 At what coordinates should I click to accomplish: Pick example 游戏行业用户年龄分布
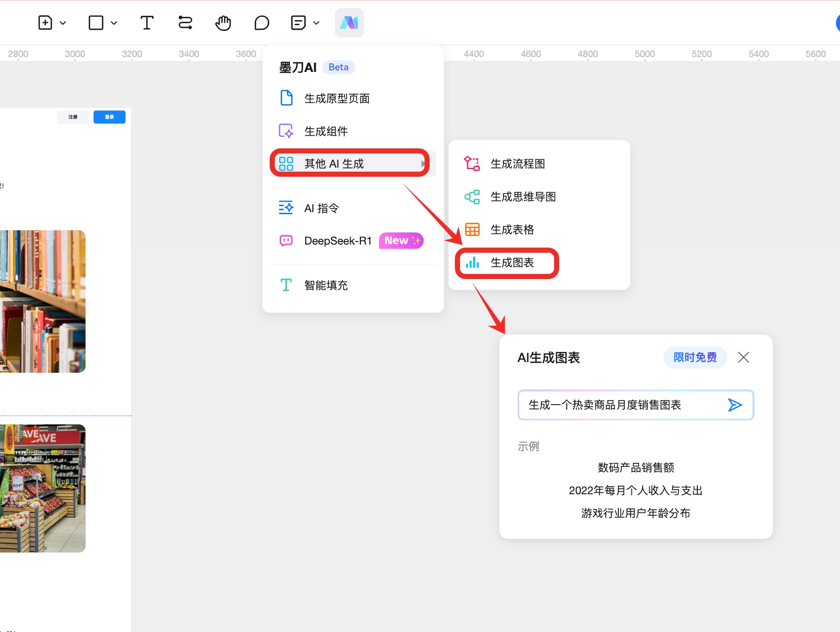(636, 513)
